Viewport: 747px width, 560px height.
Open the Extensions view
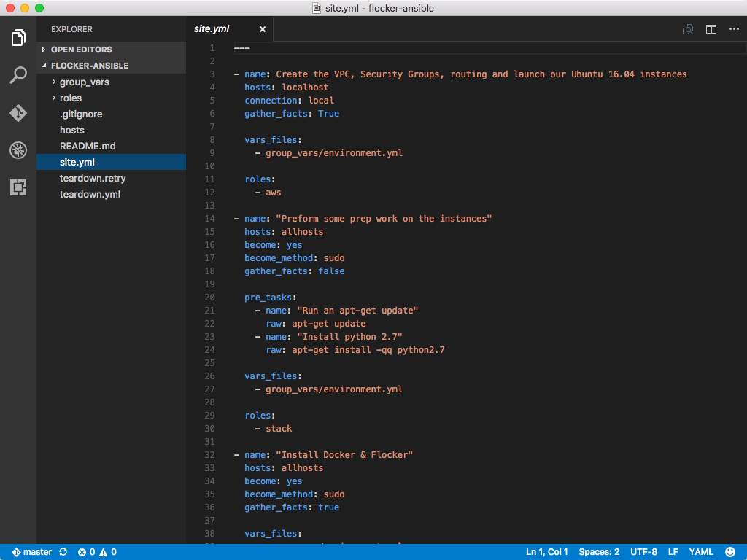[18, 187]
